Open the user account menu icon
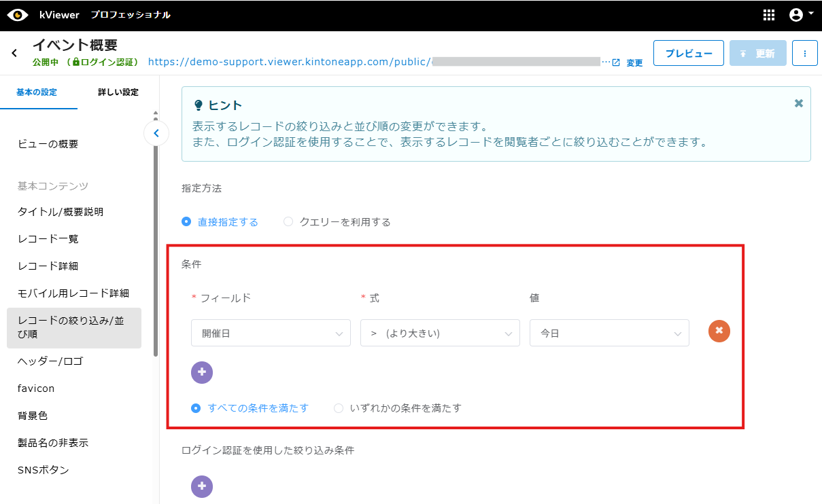The image size is (822, 504). click(796, 15)
